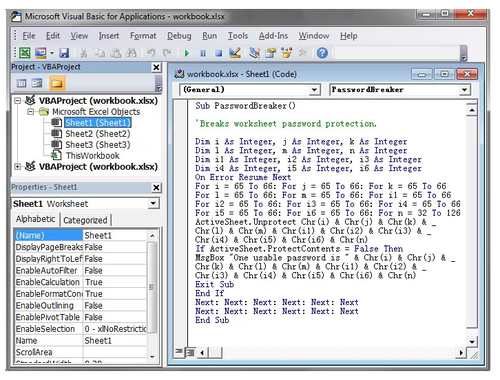500x380 pixels.
Task: Open the Project Explorer toolbar icon
Action: point(255,53)
